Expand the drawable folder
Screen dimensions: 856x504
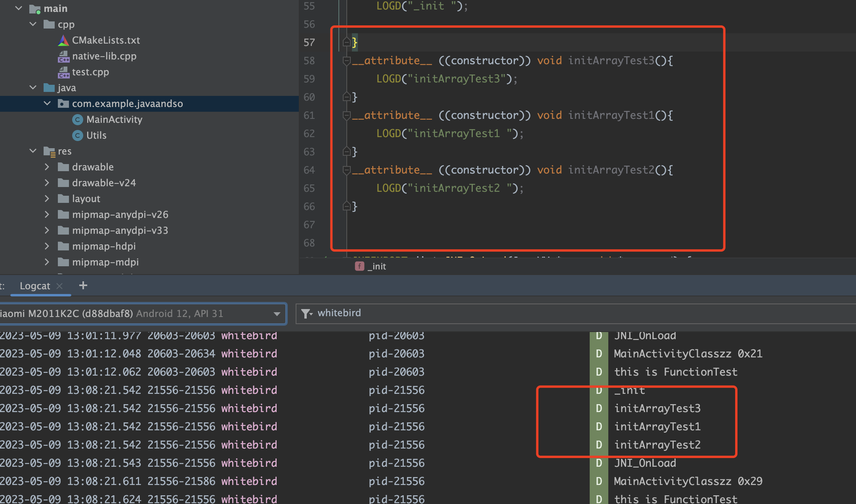(47, 167)
